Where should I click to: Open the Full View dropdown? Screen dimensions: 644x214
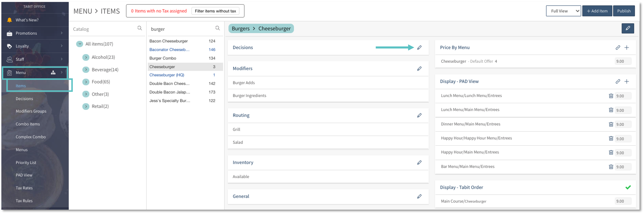tap(563, 11)
